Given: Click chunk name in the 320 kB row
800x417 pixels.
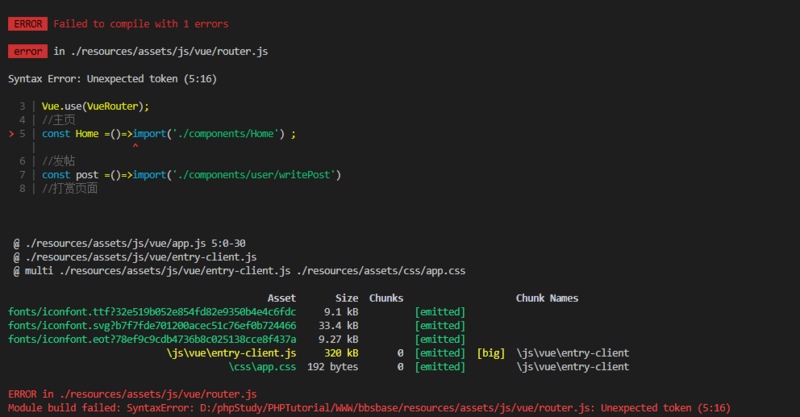Looking at the screenshot, I should click(x=572, y=353).
